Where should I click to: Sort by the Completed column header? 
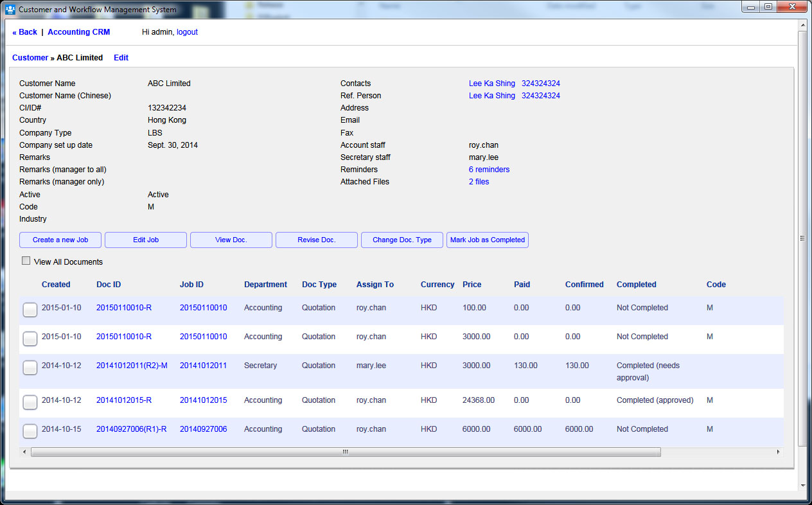(637, 285)
